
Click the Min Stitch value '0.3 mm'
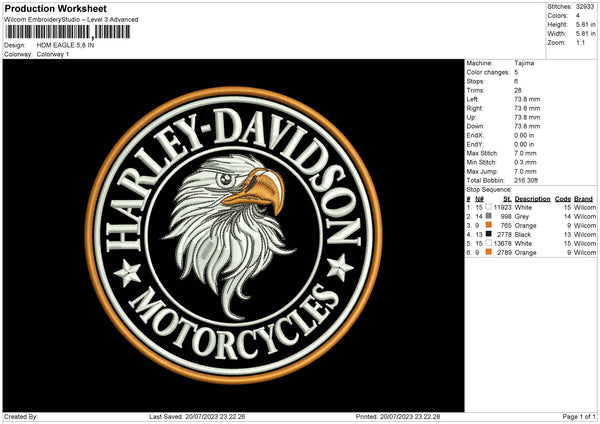tap(525, 162)
